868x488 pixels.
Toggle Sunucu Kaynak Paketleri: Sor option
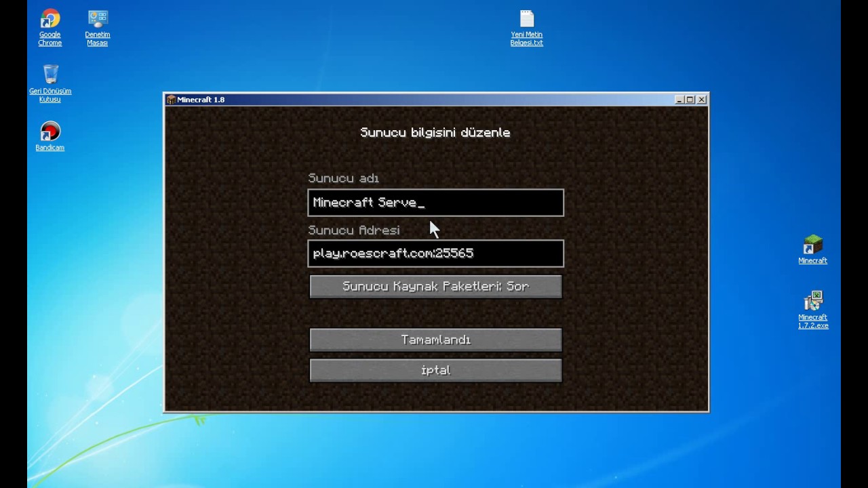click(x=435, y=286)
